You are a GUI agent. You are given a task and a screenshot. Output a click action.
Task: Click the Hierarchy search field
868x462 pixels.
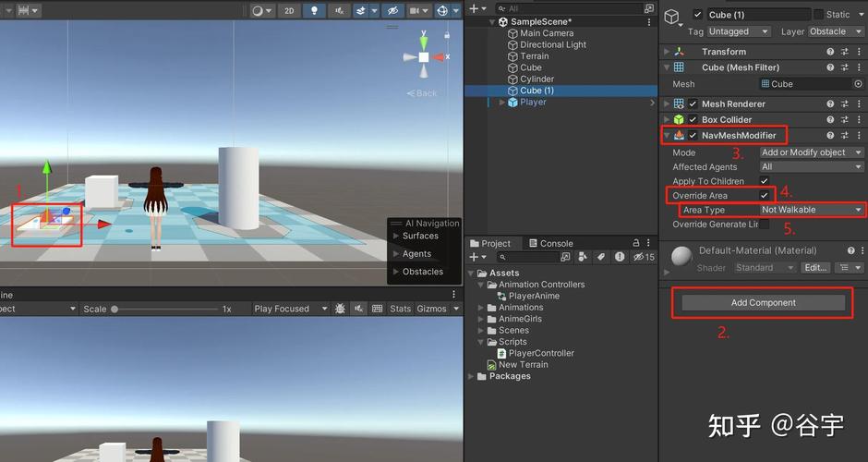point(569,8)
